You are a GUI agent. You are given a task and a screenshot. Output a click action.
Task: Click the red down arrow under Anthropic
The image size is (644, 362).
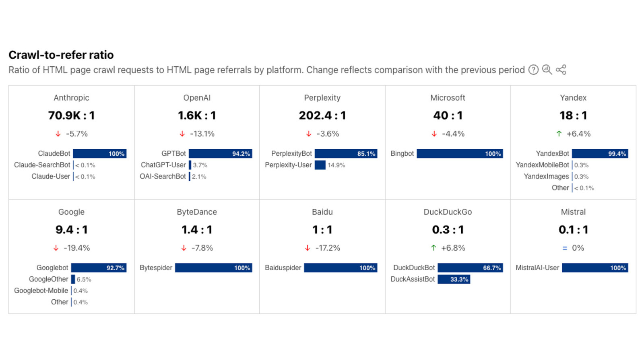pos(58,134)
